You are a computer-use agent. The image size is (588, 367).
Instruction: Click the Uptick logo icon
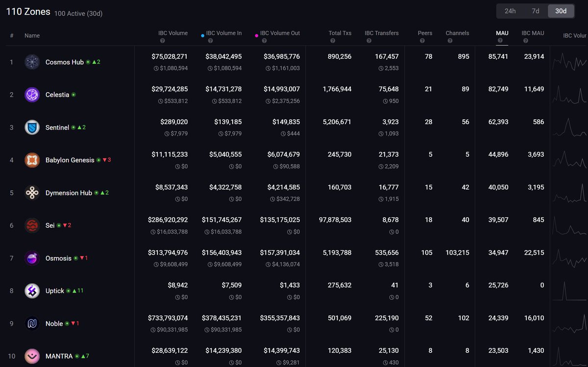point(32,291)
